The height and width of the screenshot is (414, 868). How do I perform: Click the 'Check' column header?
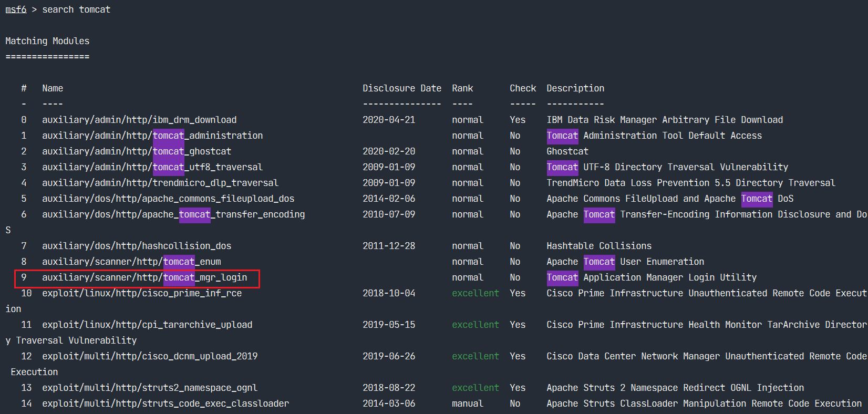click(523, 88)
